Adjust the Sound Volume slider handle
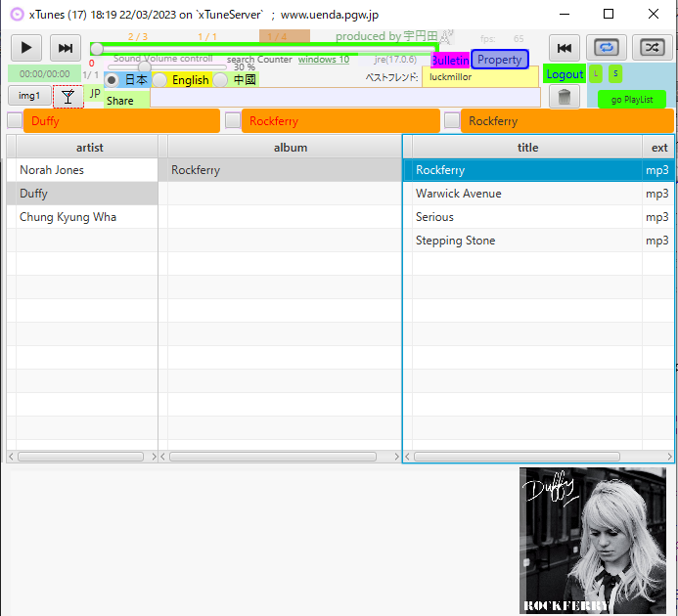The width and height of the screenshot is (678, 616). (x=145, y=67)
